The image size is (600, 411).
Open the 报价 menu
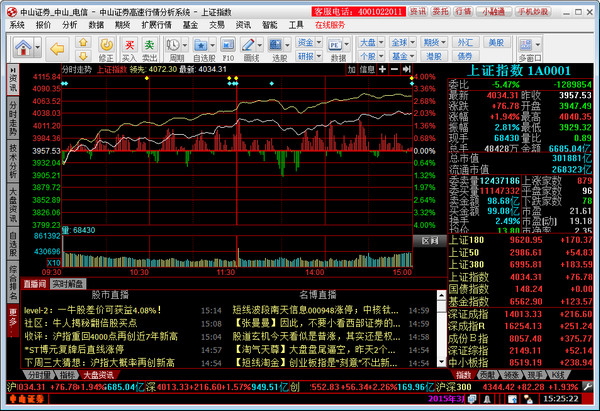tap(44, 22)
